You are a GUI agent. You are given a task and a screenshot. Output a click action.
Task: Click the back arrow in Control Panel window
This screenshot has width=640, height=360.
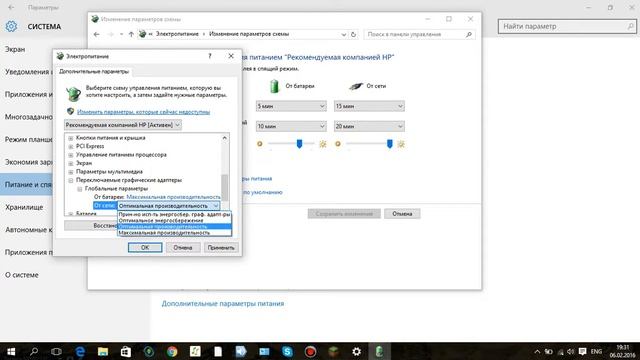click(96, 34)
